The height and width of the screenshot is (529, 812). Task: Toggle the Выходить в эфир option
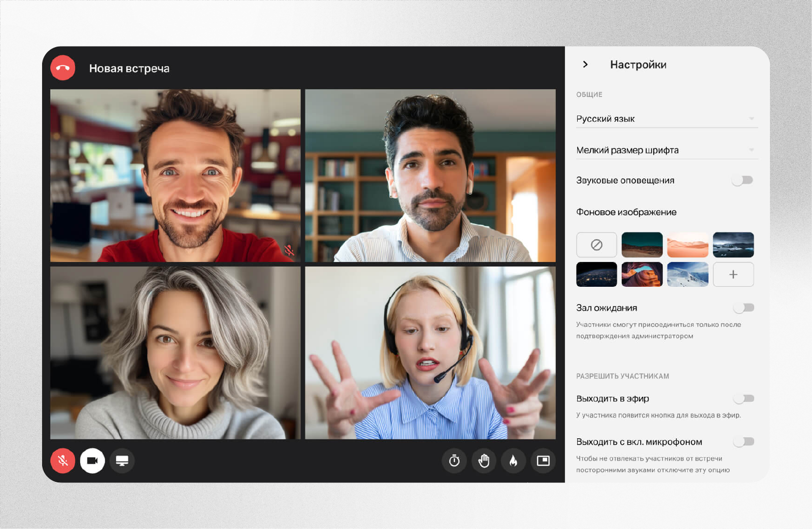(x=744, y=399)
